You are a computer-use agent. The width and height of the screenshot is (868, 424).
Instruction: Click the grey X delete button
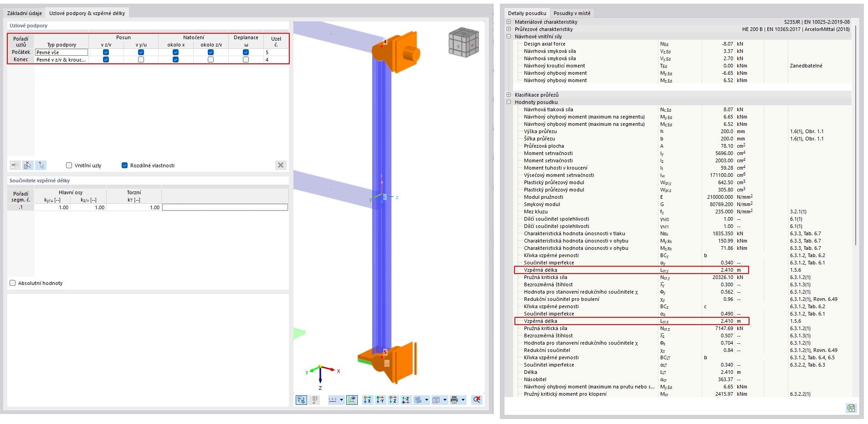[281, 165]
